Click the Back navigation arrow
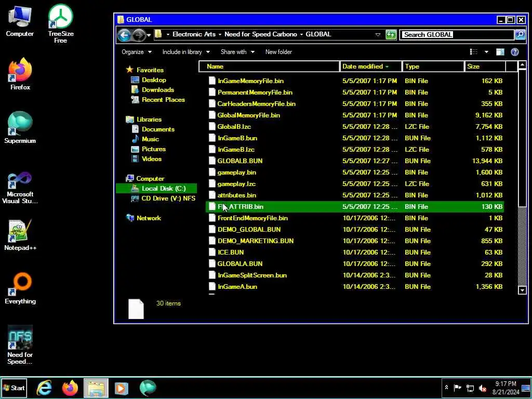This screenshot has width=532, height=399. pos(124,35)
